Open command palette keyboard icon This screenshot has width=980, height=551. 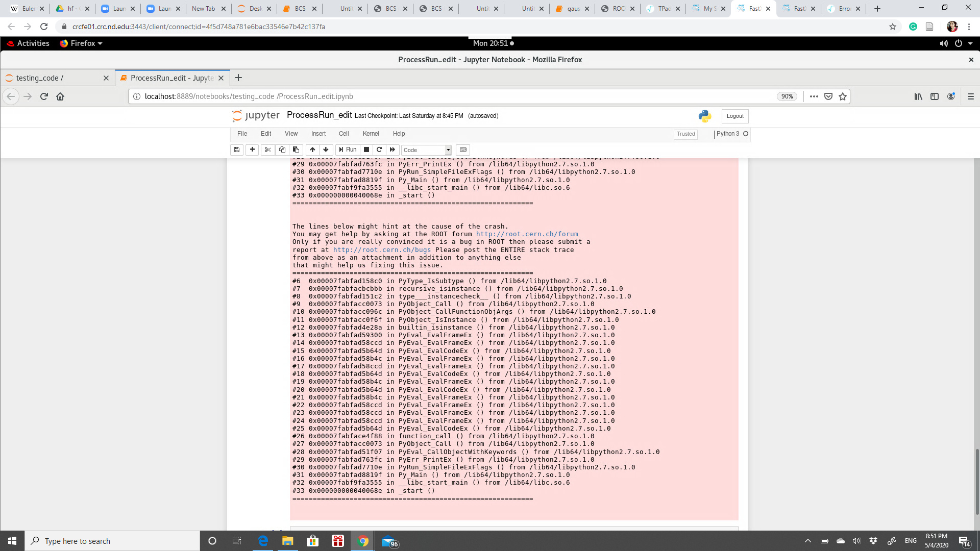tap(463, 149)
